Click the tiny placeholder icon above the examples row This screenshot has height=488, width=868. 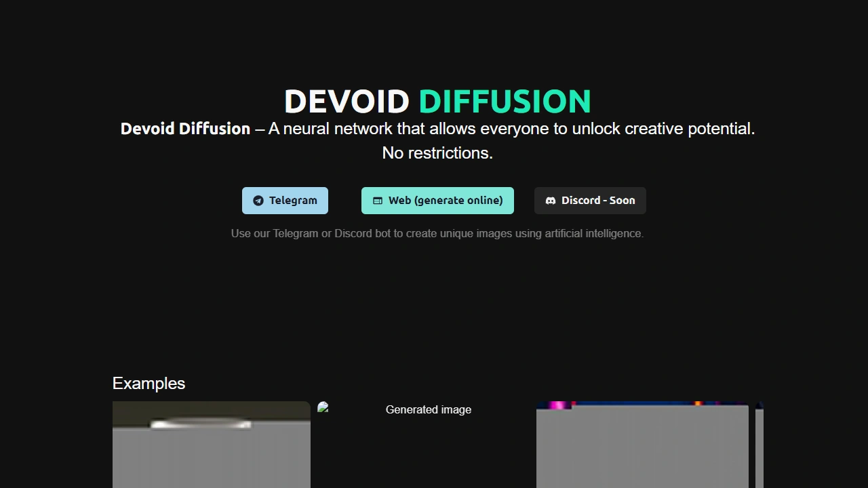click(322, 407)
